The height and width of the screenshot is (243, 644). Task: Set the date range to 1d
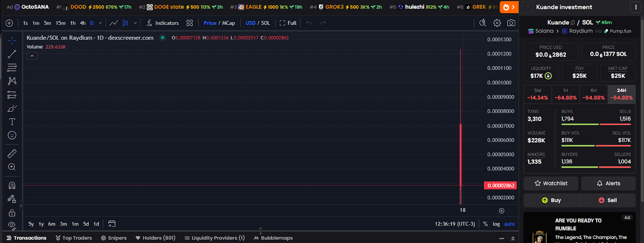96,224
